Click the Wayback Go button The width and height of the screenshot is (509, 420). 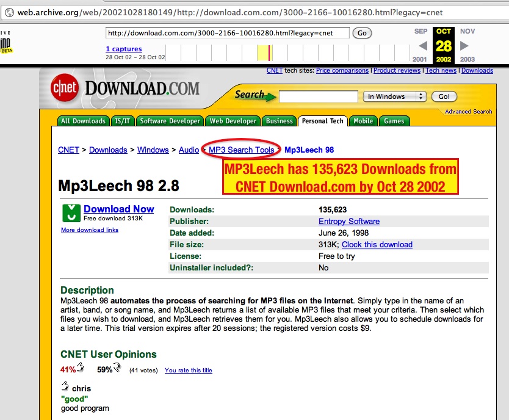(x=362, y=33)
